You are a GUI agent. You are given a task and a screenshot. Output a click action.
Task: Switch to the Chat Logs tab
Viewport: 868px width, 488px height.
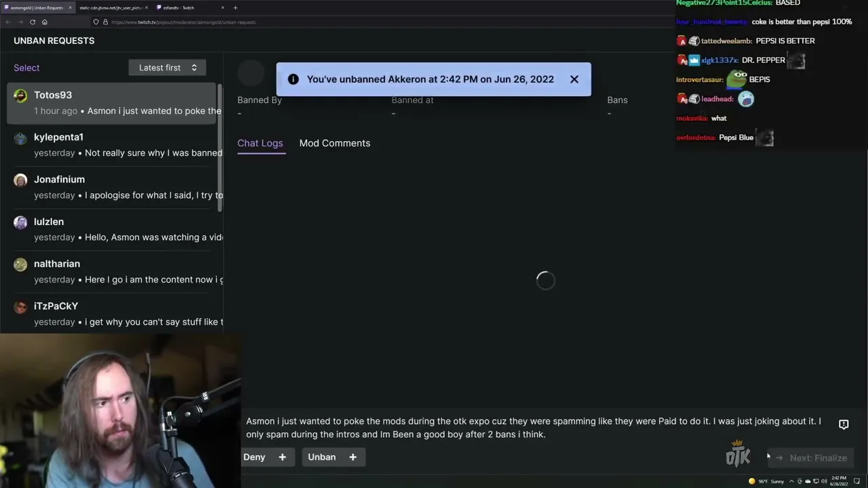click(260, 143)
